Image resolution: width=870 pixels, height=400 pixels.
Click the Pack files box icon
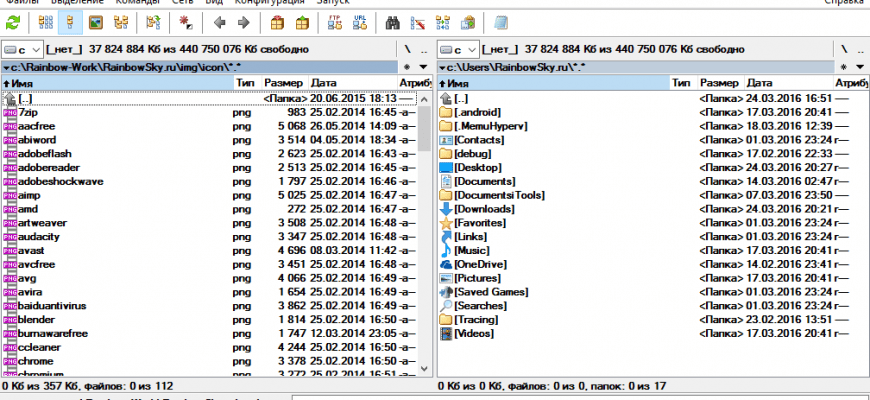click(x=277, y=23)
